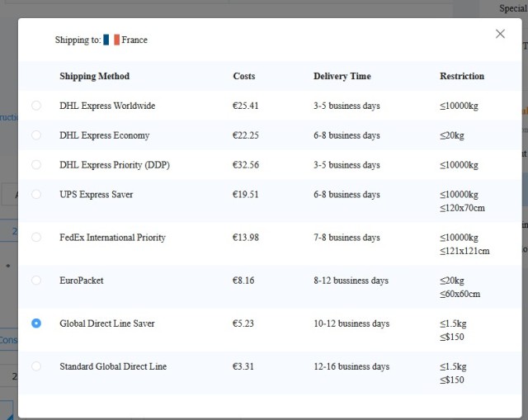
Task: Click FedEx International Priority label text
Action: click(112, 238)
